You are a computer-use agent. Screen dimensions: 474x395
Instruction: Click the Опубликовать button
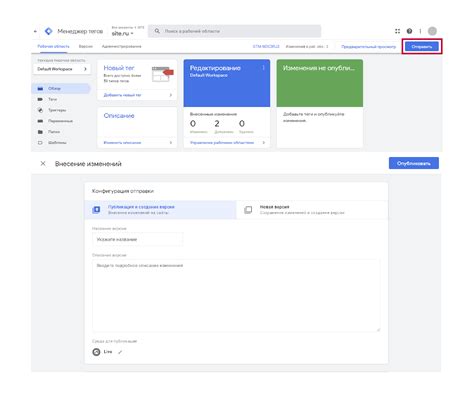[x=414, y=163]
